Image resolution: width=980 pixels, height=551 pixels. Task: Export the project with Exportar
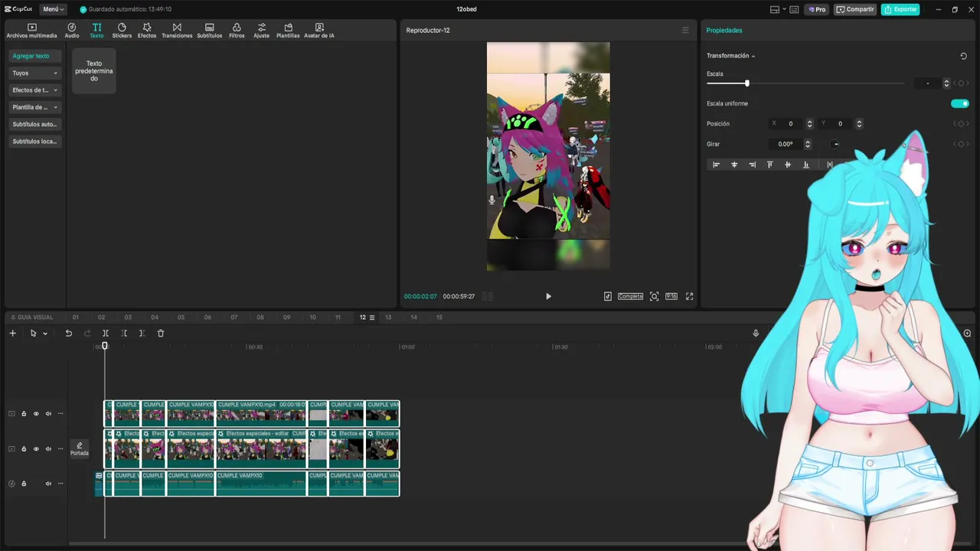pyautogui.click(x=900, y=9)
